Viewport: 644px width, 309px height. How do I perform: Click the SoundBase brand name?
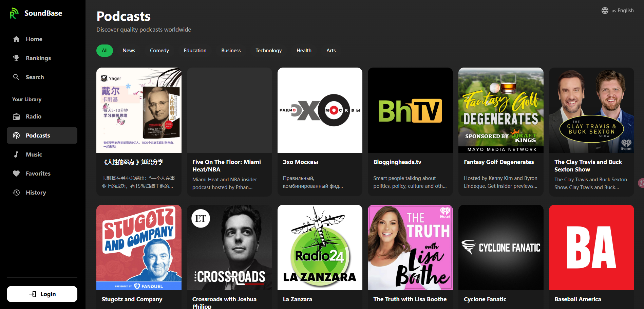(x=43, y=13)
